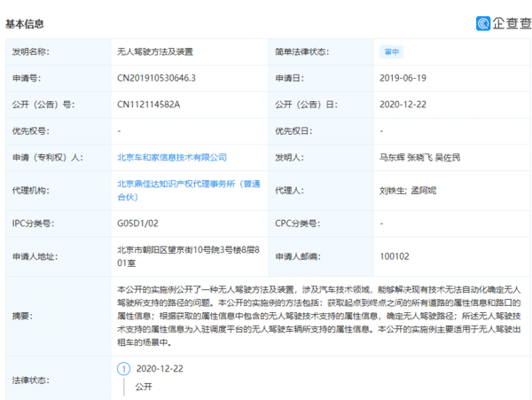This screenshot has height=400, width=532.
Task: Select publication date 2020-12-22 in 公开(公告)日 row
Action: coord(403,105)
